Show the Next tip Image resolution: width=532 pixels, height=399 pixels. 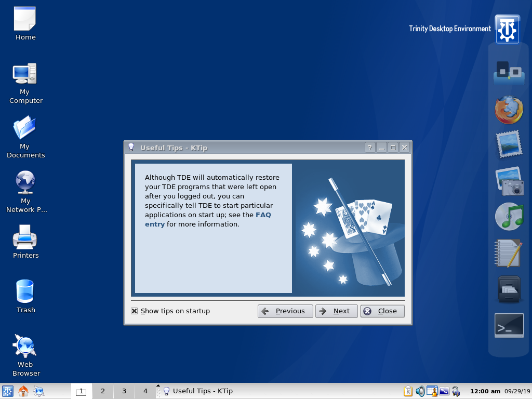(337, 311)
